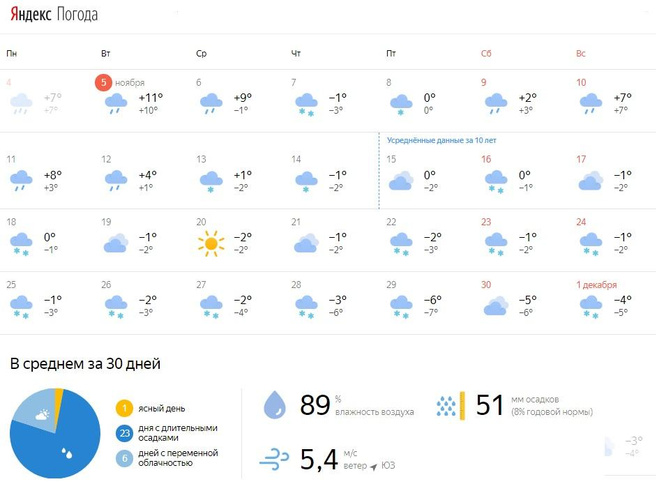Click the rain cloud icon for day 12
656x484 pixels.
pos(116,181)
